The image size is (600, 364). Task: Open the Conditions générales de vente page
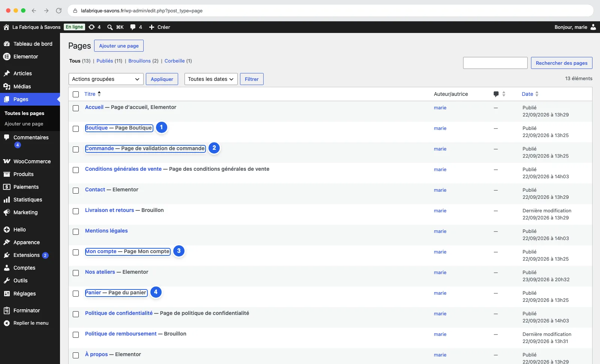click(x=123, y=169)
